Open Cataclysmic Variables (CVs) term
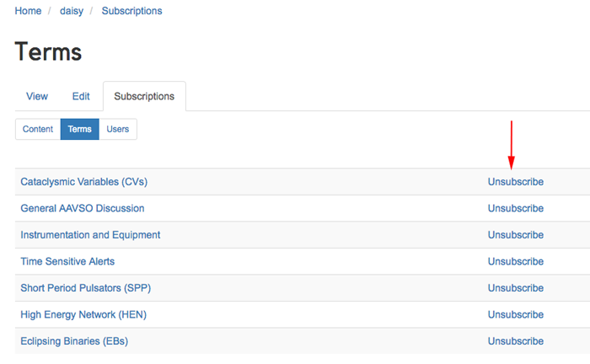Viewport: 590px width, 364px height. click(84, 182)
